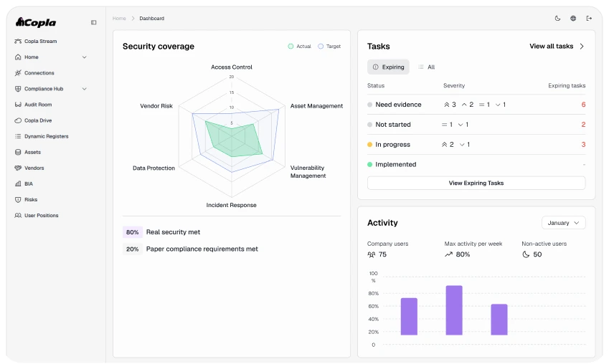609x364 pixels.
Task: Open the Risks shield icon
Action: pyautogui.click(x=18, y=200)
